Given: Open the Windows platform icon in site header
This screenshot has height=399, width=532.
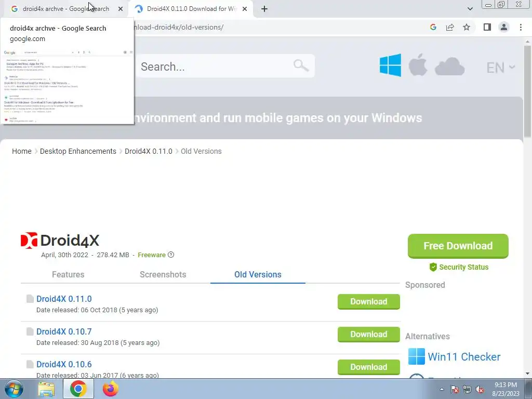Looking at the screenshot, I should pyautogui.click(x=390, y=65).
